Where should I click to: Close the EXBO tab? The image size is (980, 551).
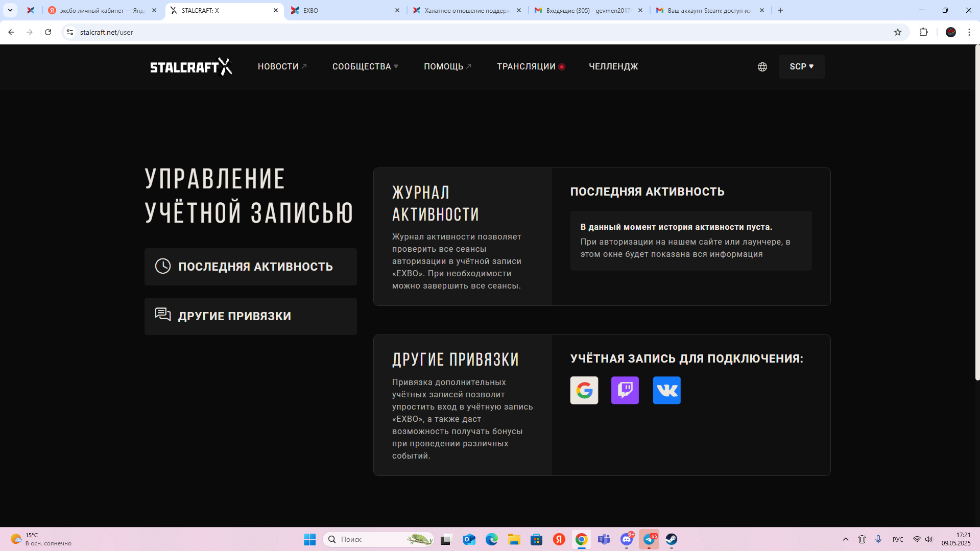(x=397, y=10)
